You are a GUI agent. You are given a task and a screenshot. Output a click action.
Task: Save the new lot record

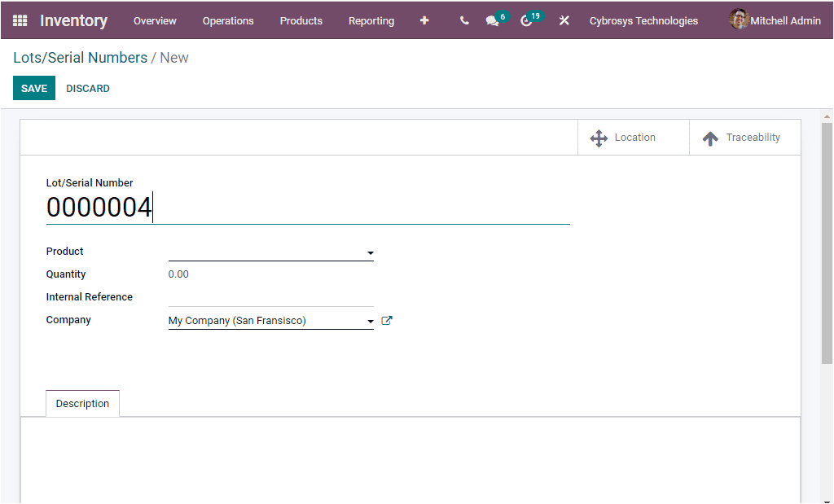tap(33, 88)
